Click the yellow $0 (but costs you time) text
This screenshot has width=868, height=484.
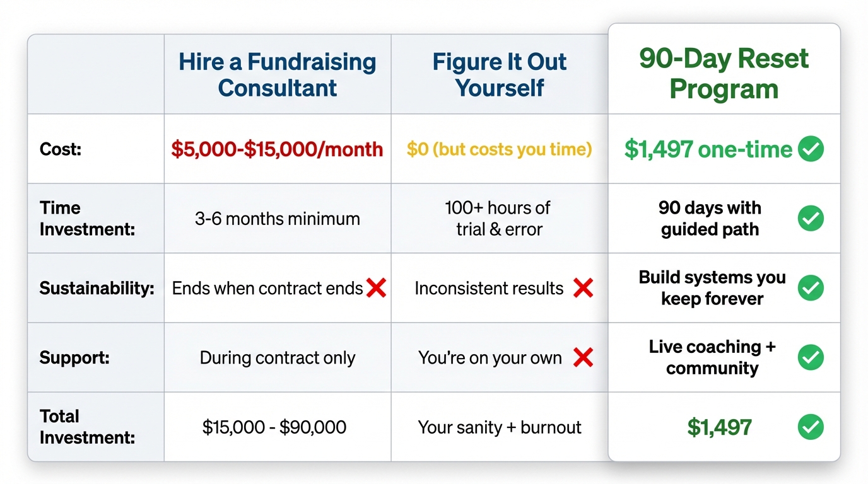pyautogui.click(x=500, y=149)
